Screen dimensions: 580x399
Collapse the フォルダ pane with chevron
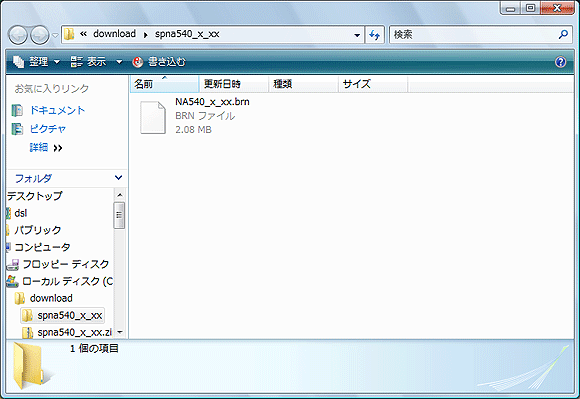point(118,178)
